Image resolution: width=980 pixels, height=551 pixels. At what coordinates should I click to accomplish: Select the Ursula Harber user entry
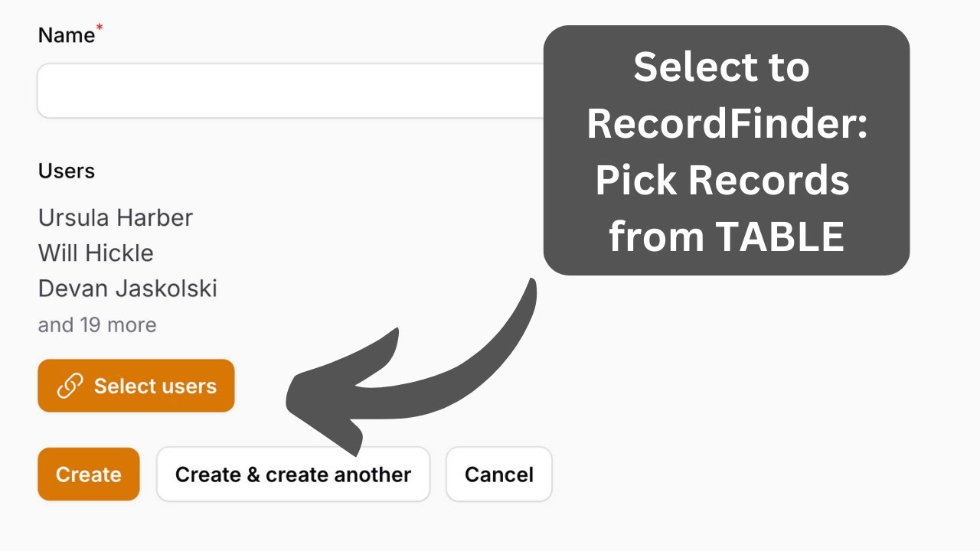pyautogui.click(x=116, y=218)
